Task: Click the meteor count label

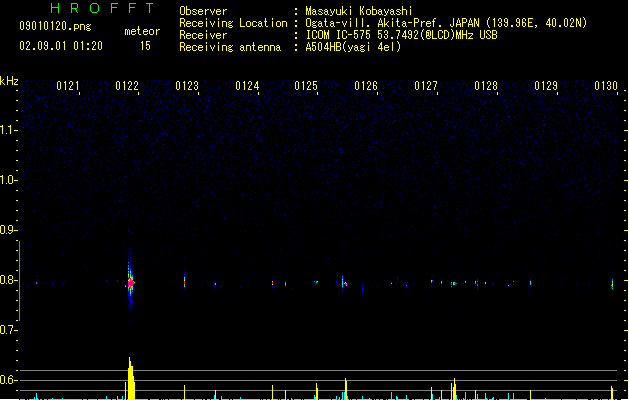Action: pyautogui.click(x=142, y=31)
